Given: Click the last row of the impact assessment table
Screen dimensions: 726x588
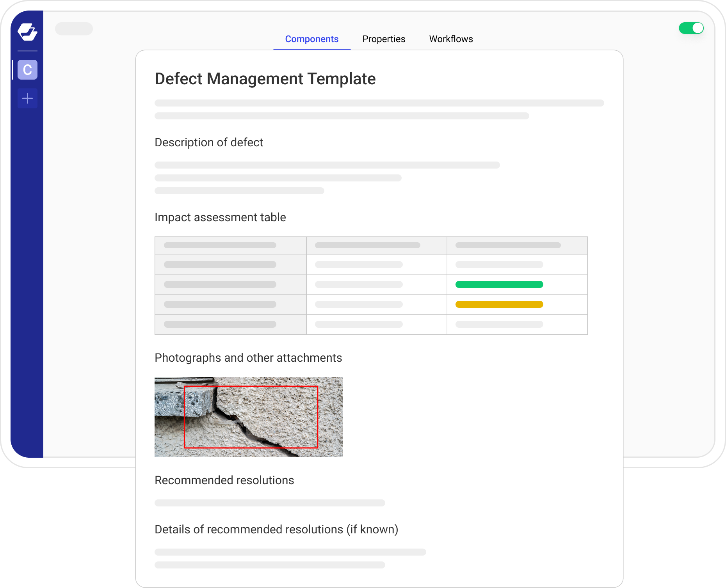Looking at the screenshot, I should pos(371,324).
